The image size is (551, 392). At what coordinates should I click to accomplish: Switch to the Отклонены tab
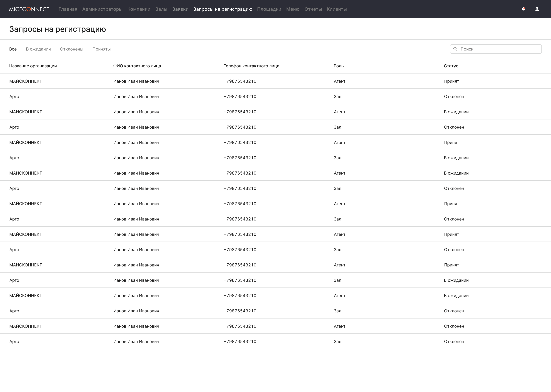72,49
